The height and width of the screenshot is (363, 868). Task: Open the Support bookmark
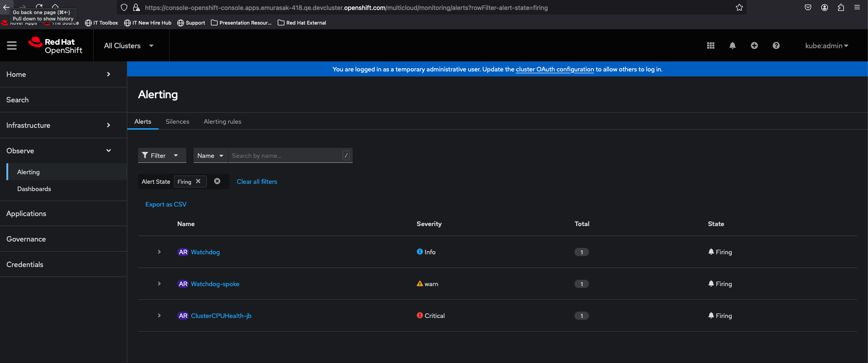click(191, 23)
